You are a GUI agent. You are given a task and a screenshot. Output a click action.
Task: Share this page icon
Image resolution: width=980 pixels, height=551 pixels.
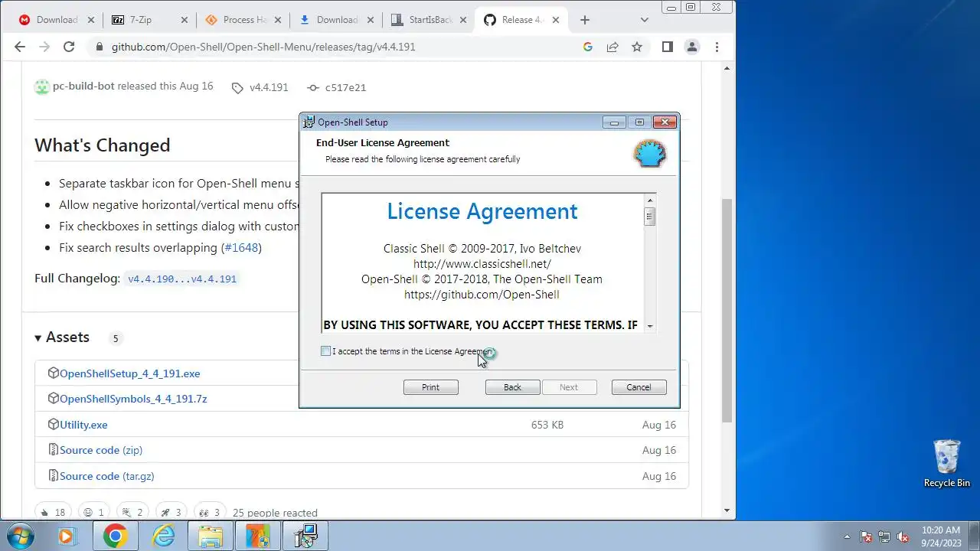point(612,47)
